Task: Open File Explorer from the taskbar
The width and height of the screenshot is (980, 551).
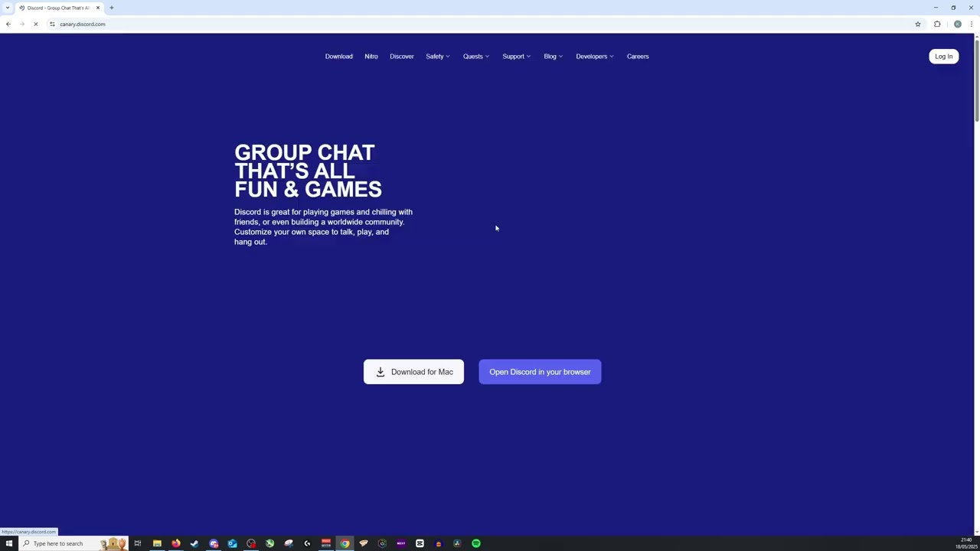Action: pos(157,543)
